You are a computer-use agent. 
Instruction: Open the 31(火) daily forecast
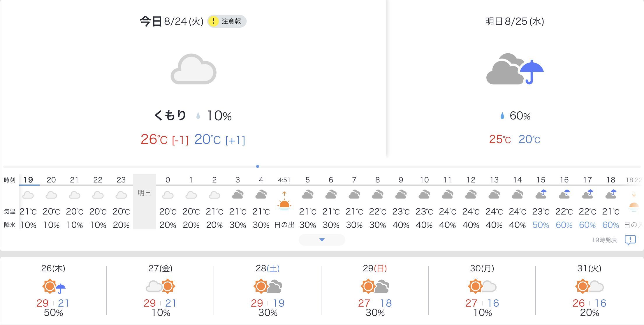pos(590,290)
